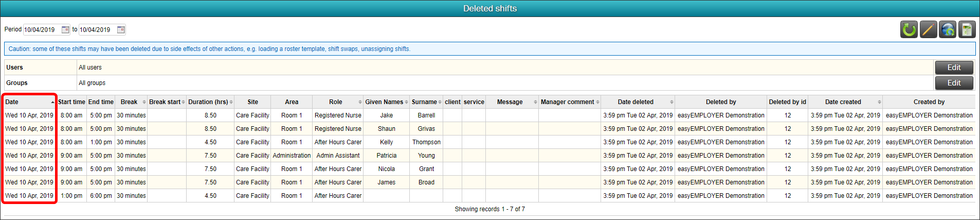Sort by Break column arrows
This screenshot has height=220, width=980.
(144, 102)
